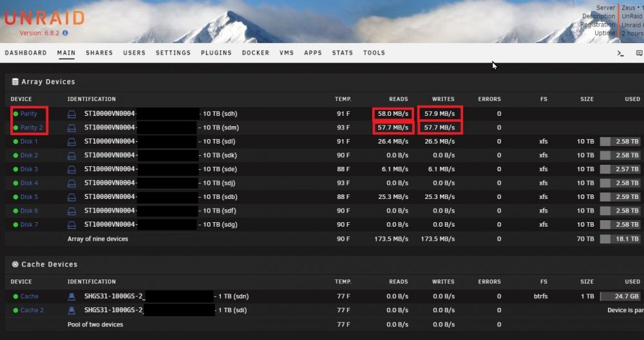
Task: Click the array total usage bar 18.1 TB
Action: click(x=620, y=239)
